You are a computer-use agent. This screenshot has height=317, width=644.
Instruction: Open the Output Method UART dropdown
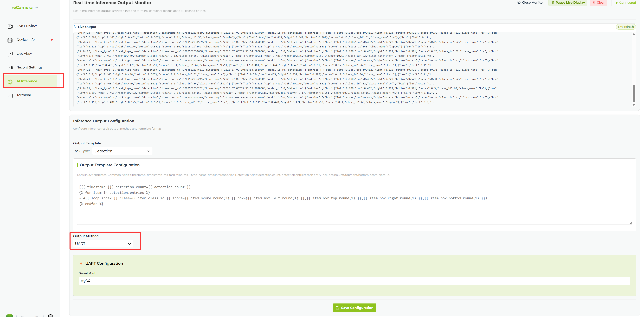103,244
